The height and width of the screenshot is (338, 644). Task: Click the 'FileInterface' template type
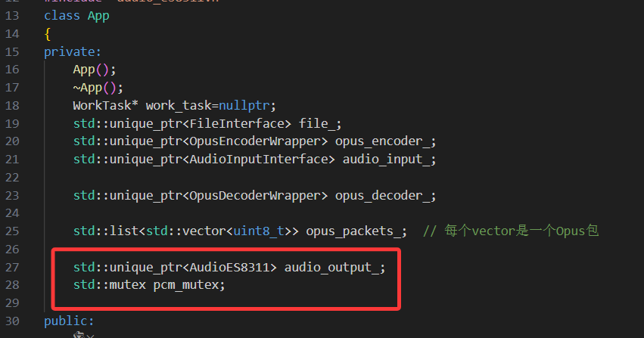(x=237, y=123)
